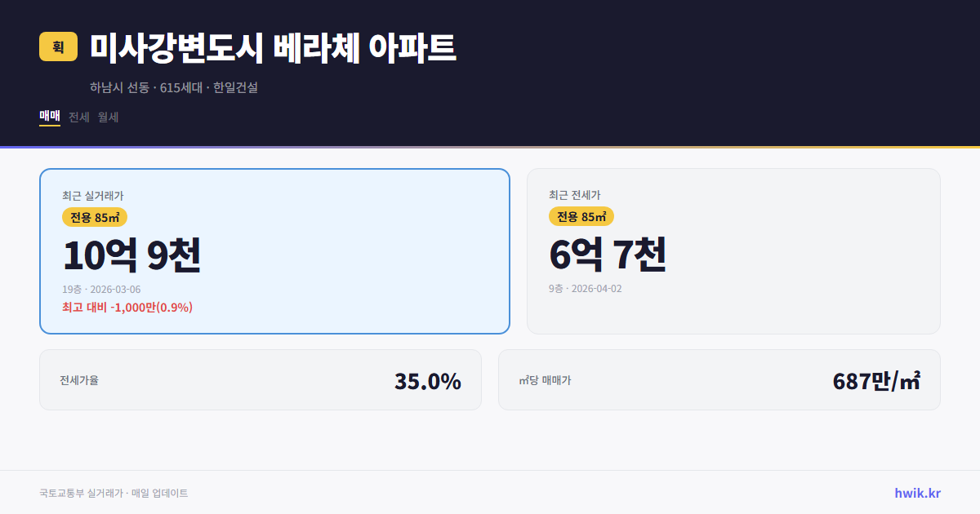Click the ㎡당 매매가 687만/㎡ card
Screen dimensions: 980x514
click(x=719, y=379)
